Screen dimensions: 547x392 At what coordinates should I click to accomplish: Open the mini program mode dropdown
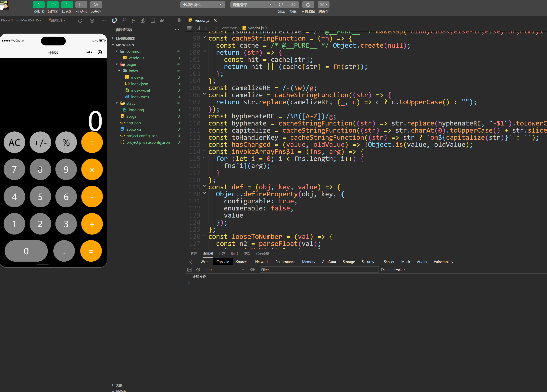point(202,5)
